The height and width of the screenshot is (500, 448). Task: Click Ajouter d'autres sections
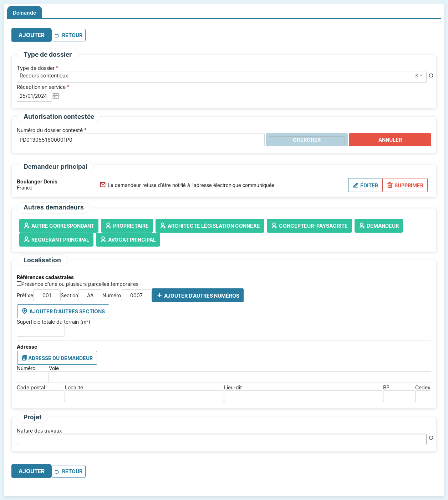coord(63,312)
